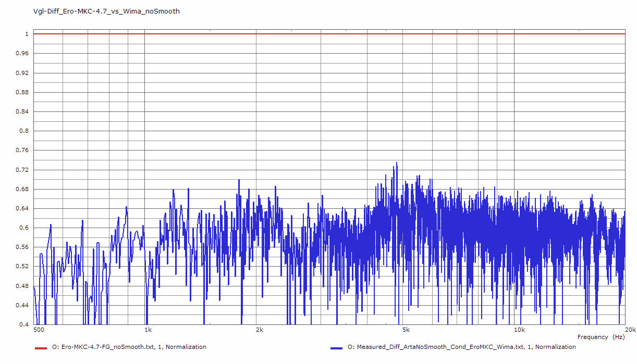
Task: Click the 20k frequency axis label
Action: (x=630, y=330)
